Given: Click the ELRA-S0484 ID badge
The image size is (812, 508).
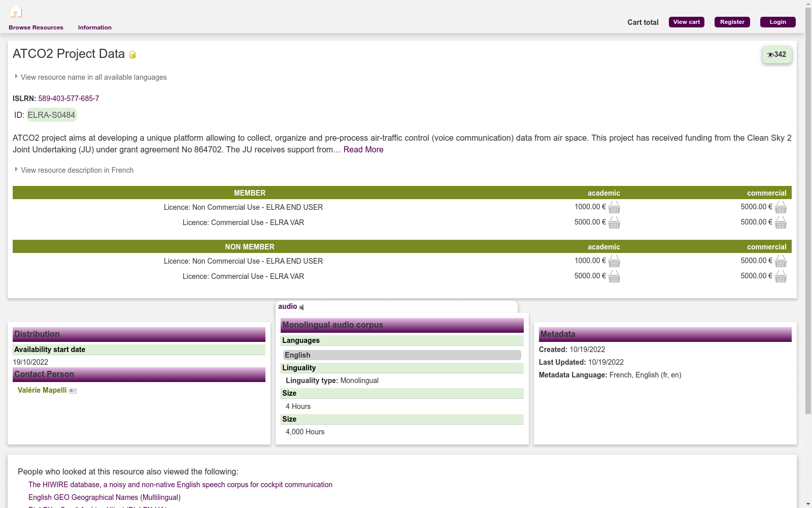Looking at the screenshot, I should 51,115.
